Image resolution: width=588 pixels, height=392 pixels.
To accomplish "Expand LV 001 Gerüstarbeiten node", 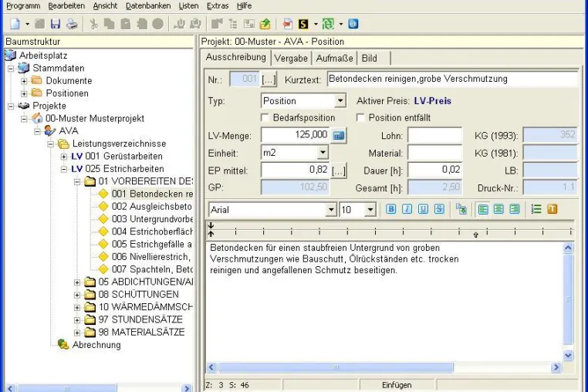I will click(x=64, y=157).
